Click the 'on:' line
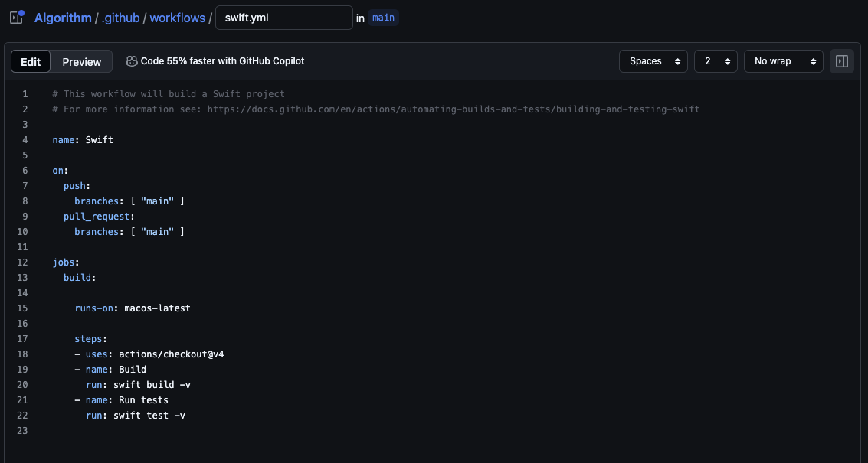Image resolution: width=868 pixels, height=463 pixels. [61, 171]
